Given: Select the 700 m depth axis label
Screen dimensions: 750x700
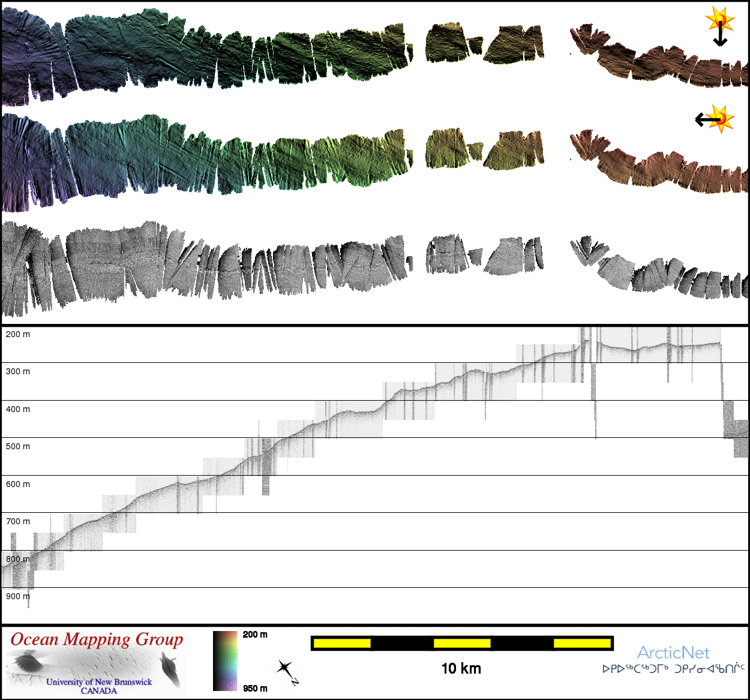Looking at the screenshot, I should (18, 521).
